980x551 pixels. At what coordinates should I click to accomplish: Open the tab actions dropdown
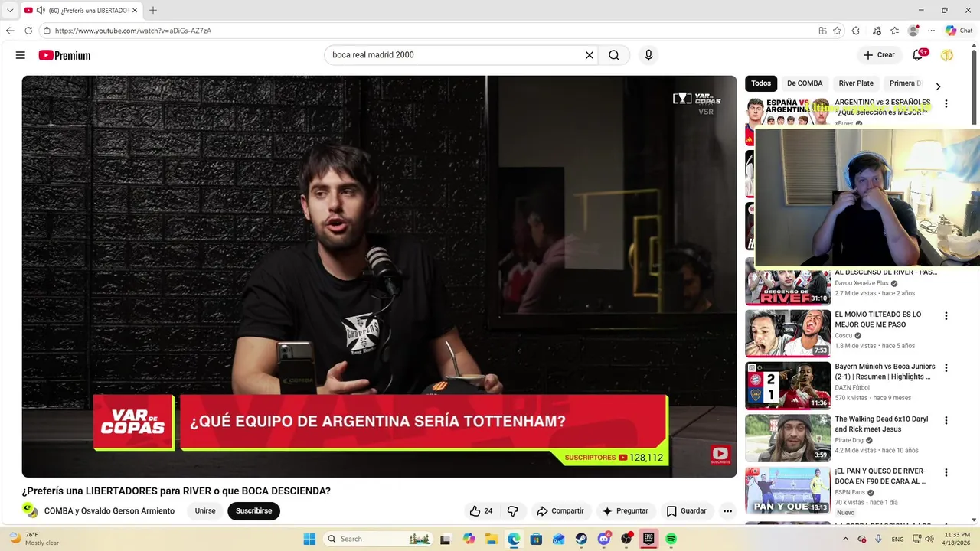pyautogui.click(x=10, y=11)
